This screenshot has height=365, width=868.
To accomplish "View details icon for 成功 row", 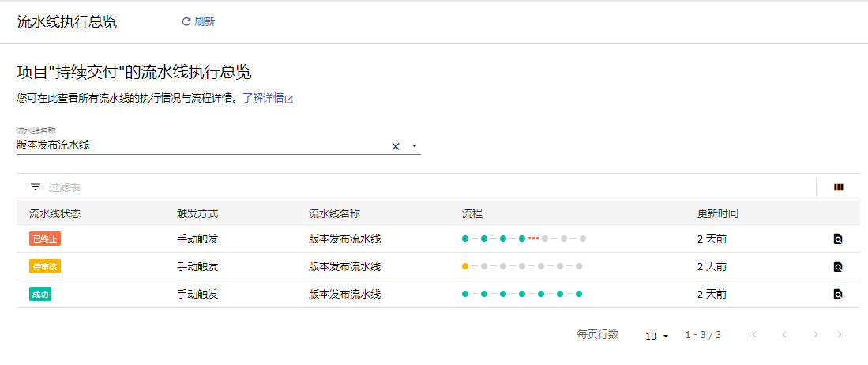I will pyautogui.click(x=838, y=295).
